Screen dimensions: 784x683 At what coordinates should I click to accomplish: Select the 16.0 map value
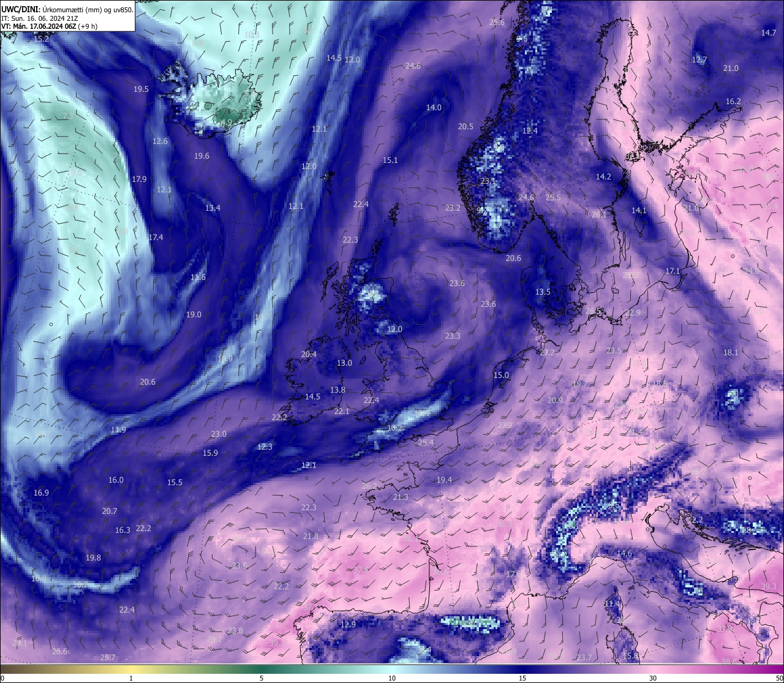pos(116,480)
